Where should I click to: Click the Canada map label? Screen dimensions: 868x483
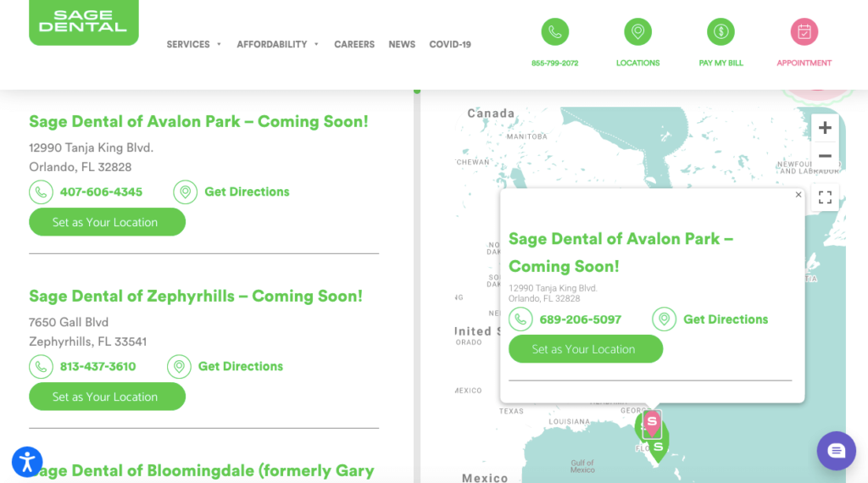[491, 114]
